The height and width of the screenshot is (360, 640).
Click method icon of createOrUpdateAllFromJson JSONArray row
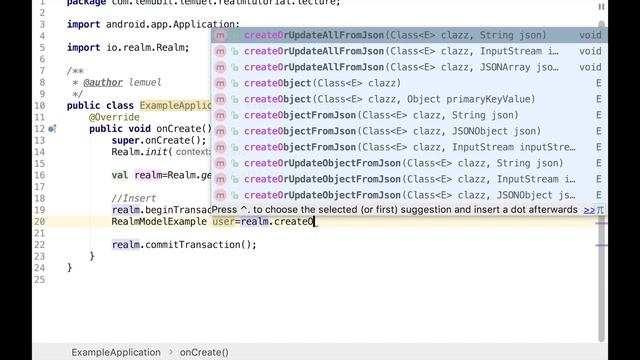pos(220,67)
